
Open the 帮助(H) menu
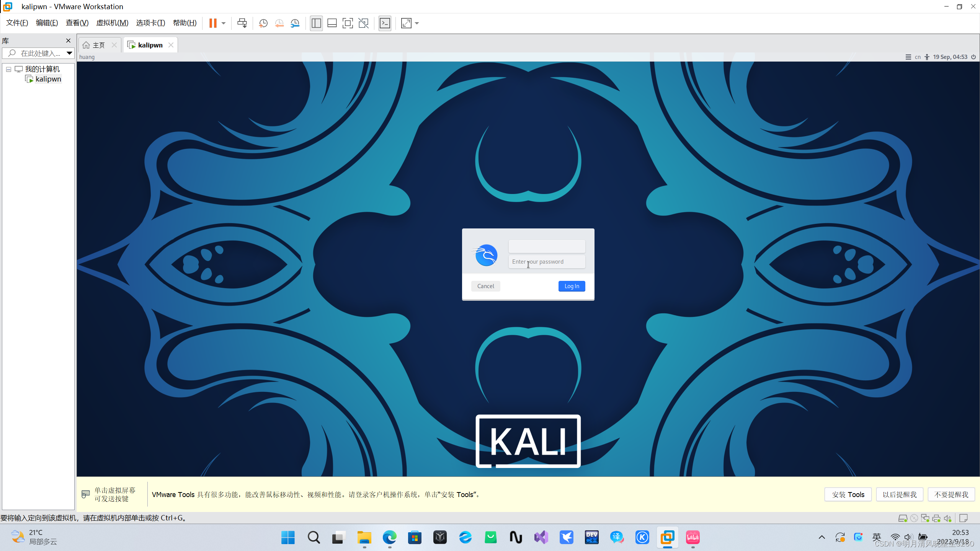185,23
